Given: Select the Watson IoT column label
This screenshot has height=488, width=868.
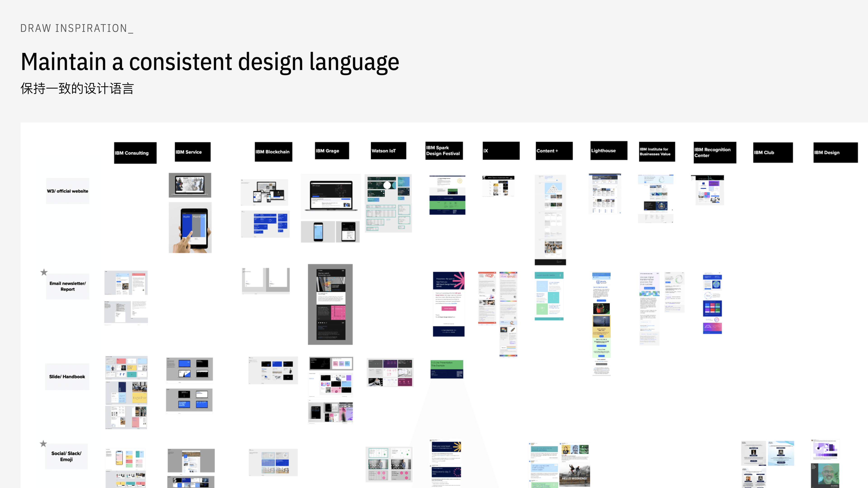Looking at the screenshot, I should [x=389, y=150].
